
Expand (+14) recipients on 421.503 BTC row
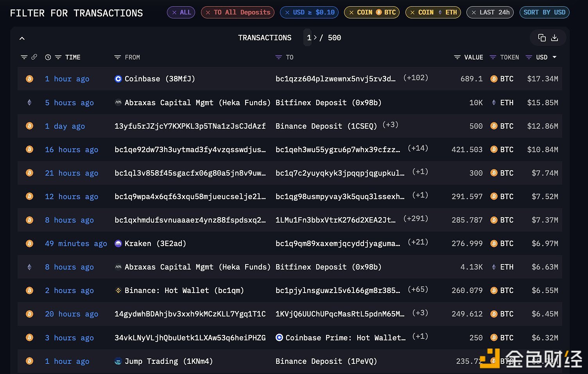(418, 148)
